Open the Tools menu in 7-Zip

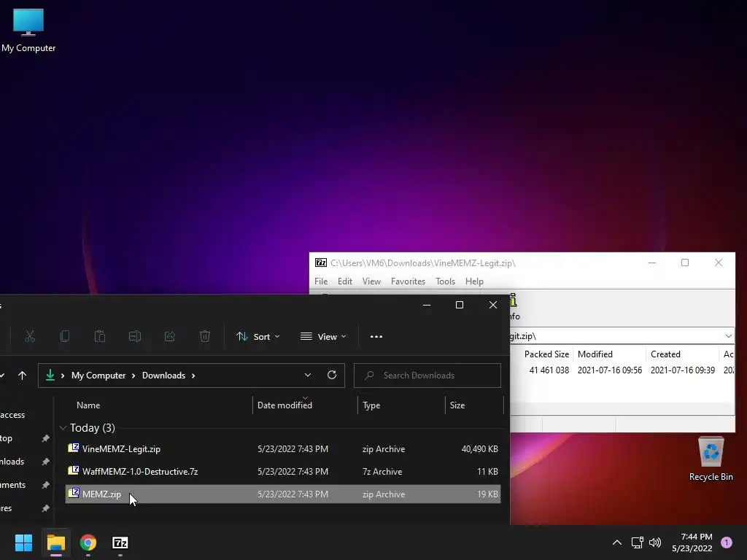446,281
